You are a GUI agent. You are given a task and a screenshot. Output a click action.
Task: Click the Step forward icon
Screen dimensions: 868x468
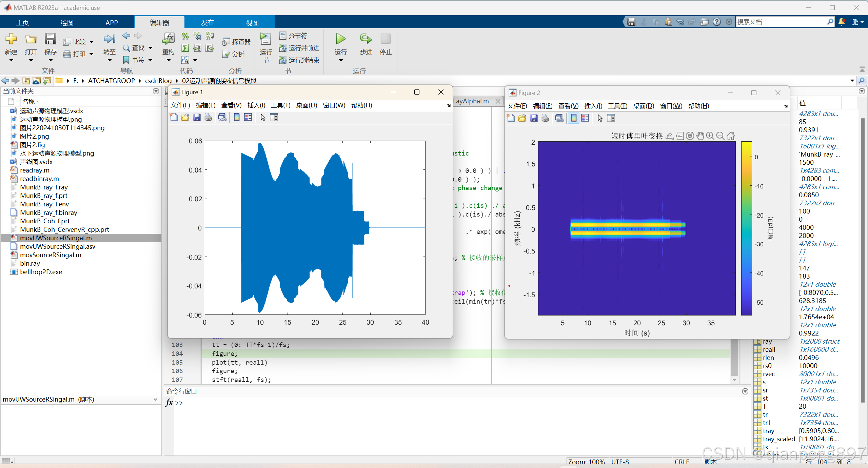(366, 39)
